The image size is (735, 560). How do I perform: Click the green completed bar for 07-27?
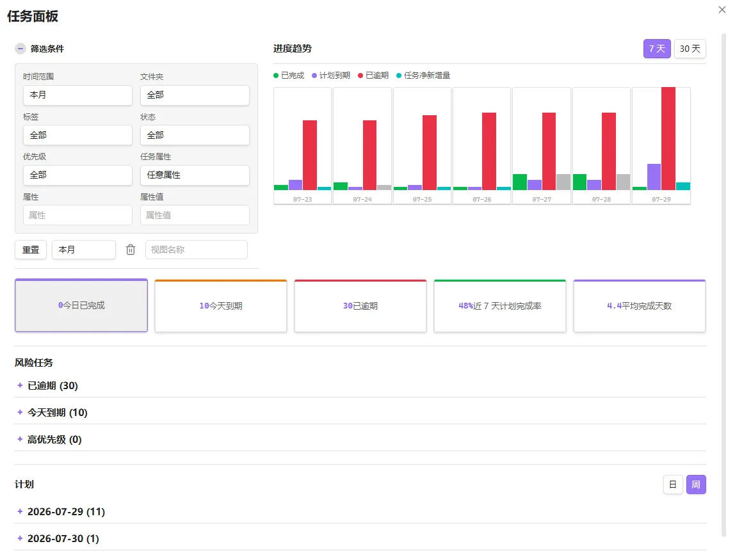pos(520,182)
